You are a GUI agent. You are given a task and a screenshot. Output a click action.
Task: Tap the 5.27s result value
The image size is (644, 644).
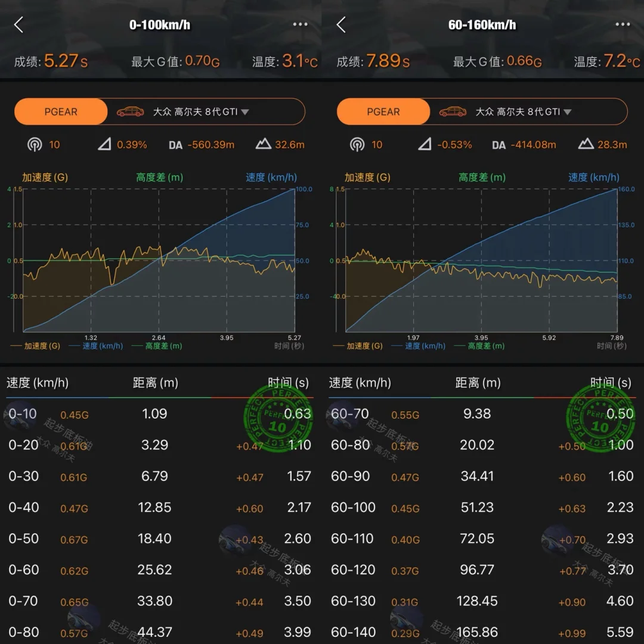tap(66, 61)
